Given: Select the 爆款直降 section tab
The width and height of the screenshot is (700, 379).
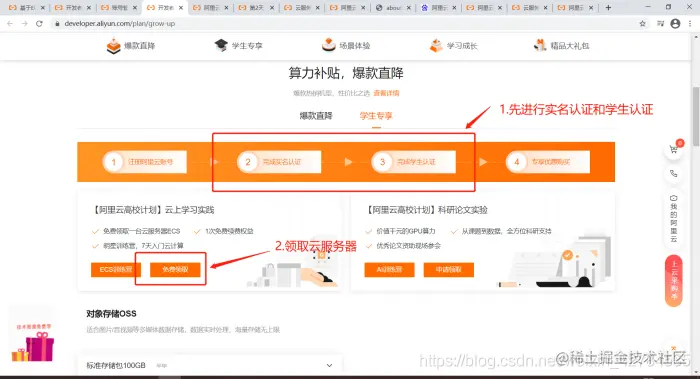Looking at the screenshot, I should [316, 116].
